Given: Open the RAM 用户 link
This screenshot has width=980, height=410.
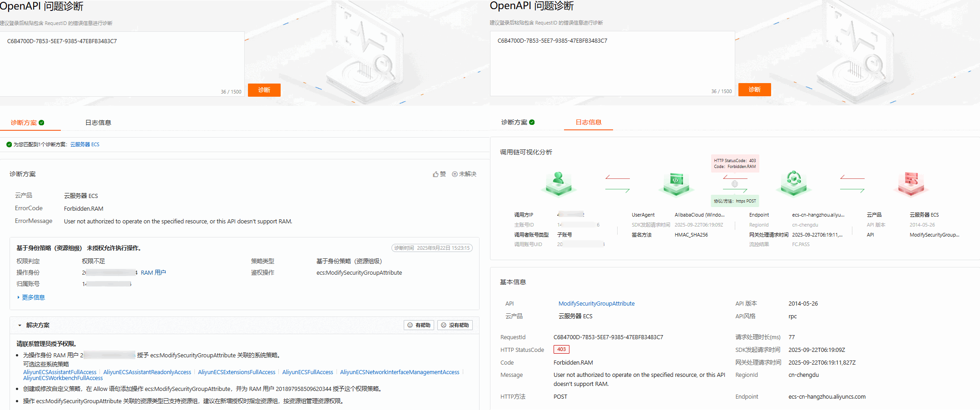Looking at the screenshot, I should [x=153, y=272].
